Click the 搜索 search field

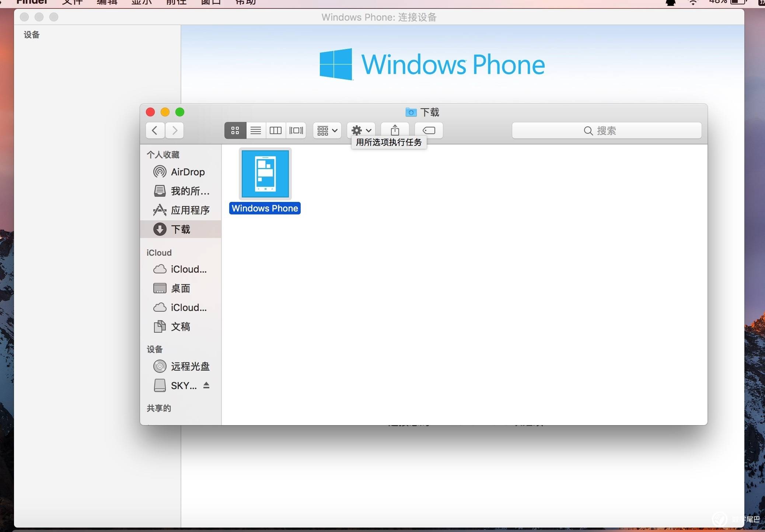tap(607, 130)
